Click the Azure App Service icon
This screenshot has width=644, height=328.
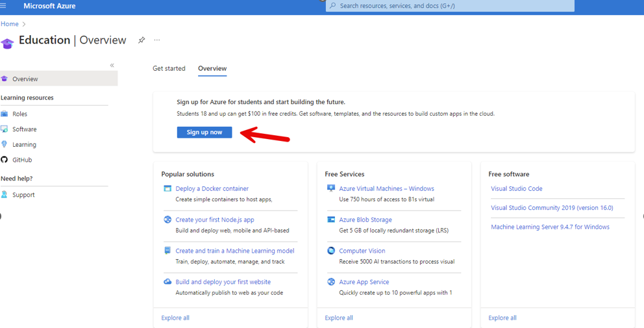(x=331, y=281)
